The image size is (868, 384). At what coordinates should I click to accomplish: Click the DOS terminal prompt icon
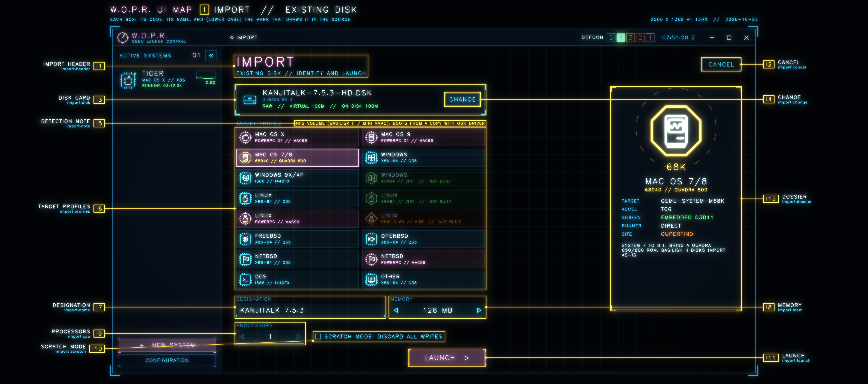click(x=245, y=280)
